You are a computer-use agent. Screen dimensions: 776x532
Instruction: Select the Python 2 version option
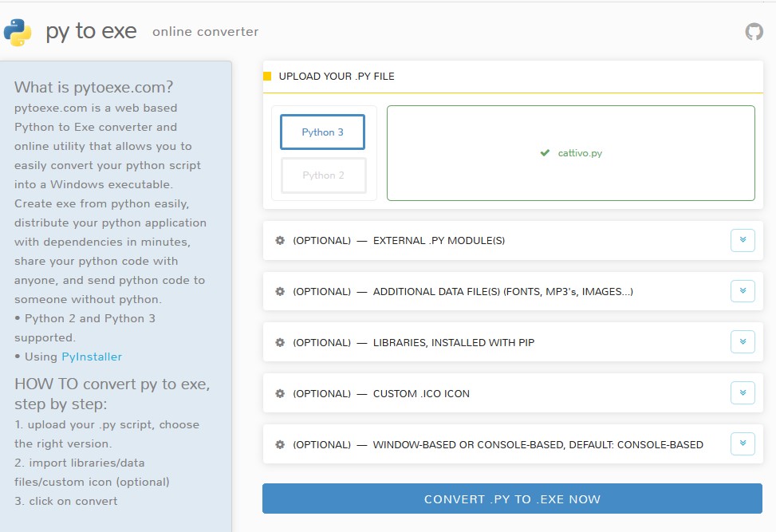pyautogui.click(x=323, y=175)
